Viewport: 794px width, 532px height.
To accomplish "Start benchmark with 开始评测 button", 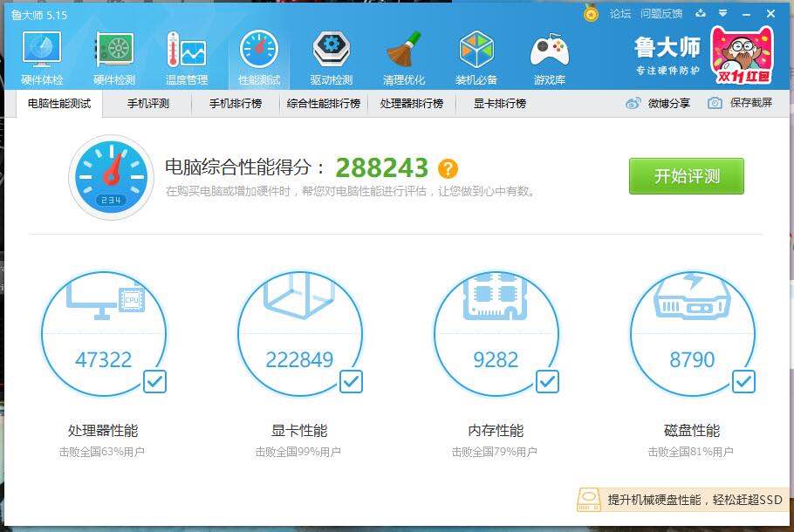I will [687, 176].
